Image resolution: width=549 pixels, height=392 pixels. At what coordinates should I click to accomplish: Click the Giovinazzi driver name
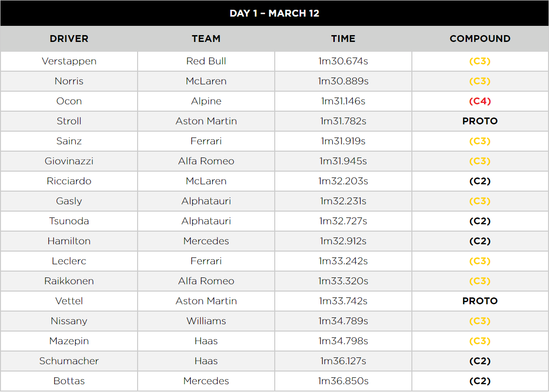pos(69,161)
